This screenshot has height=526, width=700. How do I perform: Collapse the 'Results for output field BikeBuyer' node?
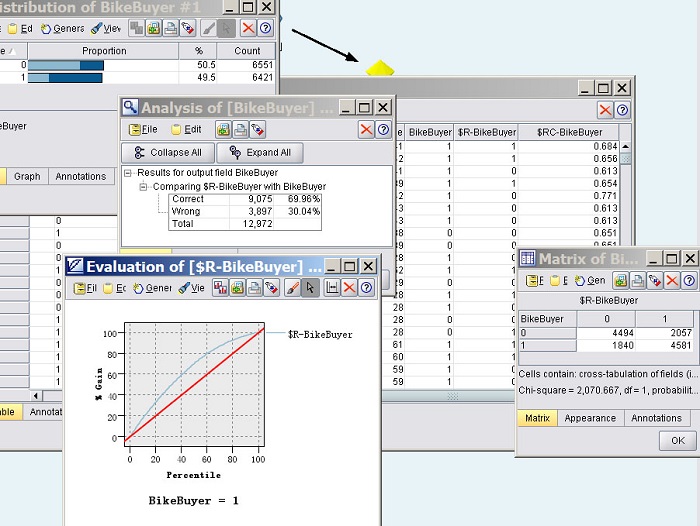128,173
